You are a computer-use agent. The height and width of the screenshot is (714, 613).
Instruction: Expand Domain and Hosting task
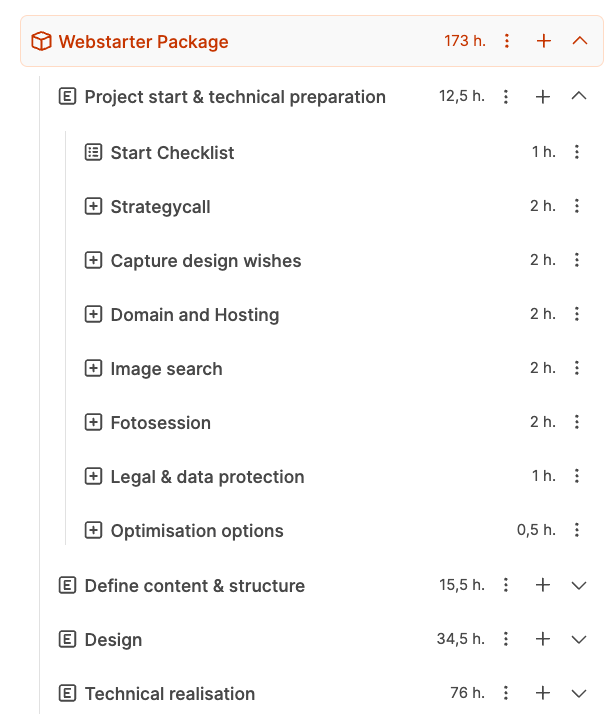pos(93,314)
